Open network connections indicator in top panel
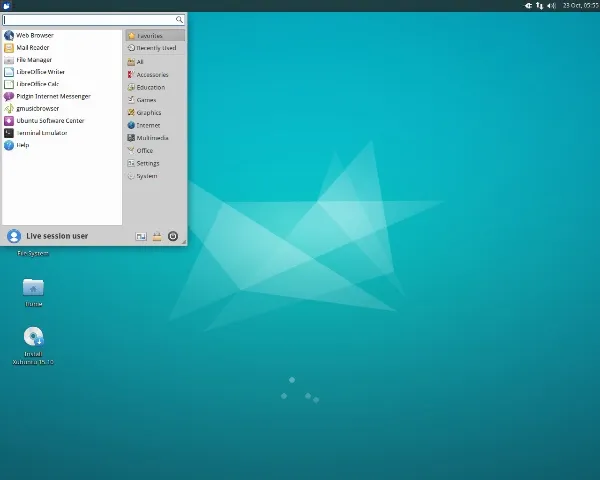This screenshot has height=480, width=600. [540, 5]
